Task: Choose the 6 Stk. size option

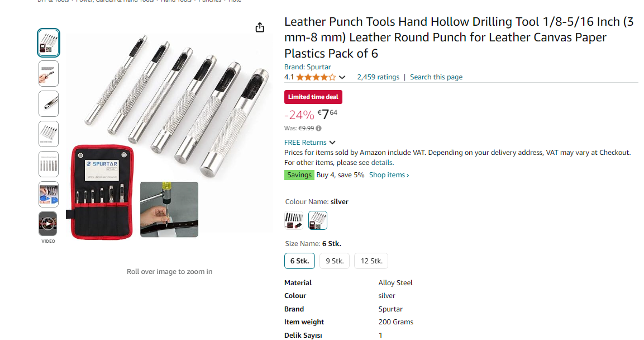Action: [299, 261]
